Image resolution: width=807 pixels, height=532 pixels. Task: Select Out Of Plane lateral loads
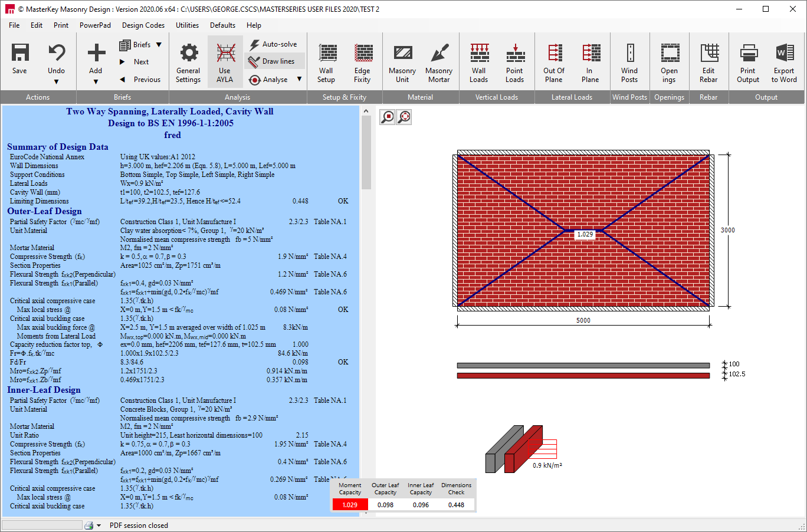click(554, 63)
